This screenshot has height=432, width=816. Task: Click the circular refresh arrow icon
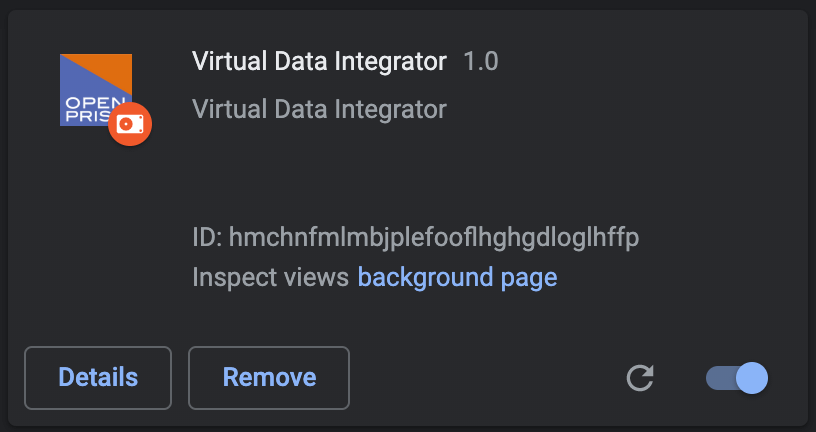click(x=640, y=378)
